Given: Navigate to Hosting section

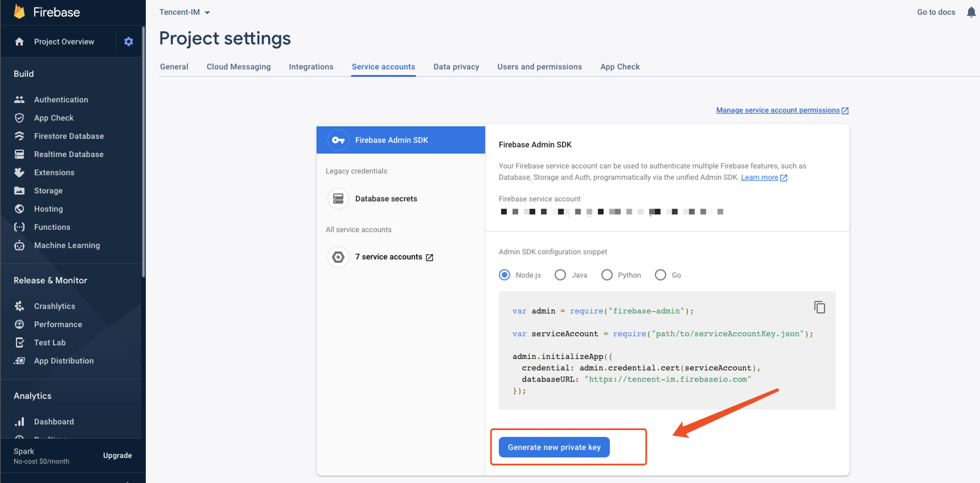Looking at the screenshot, I should [x=48, y=209].
